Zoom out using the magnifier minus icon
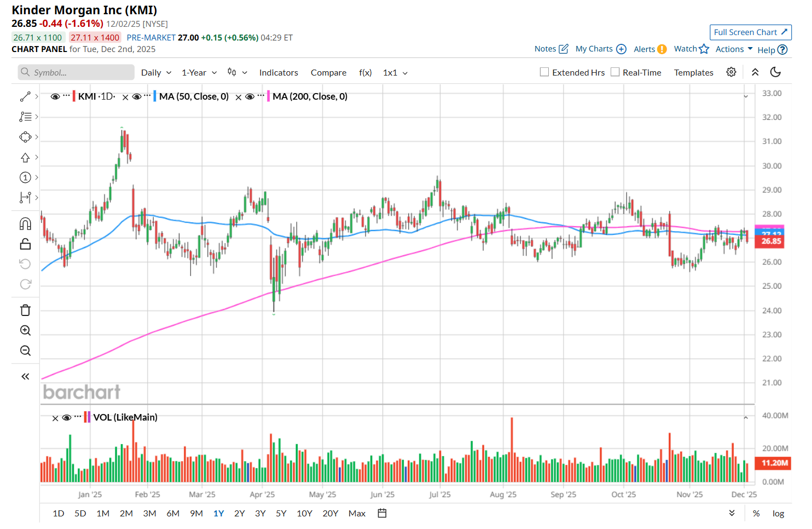This screenshot has width=812, height=529. click(x=25, y=351)
